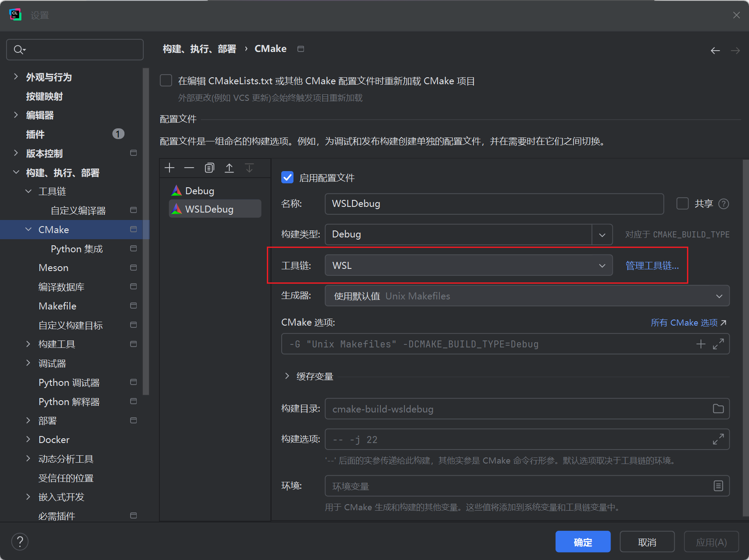Collapse the 工具链 tree node
749x560 pixels.
[x=28, y=191]
